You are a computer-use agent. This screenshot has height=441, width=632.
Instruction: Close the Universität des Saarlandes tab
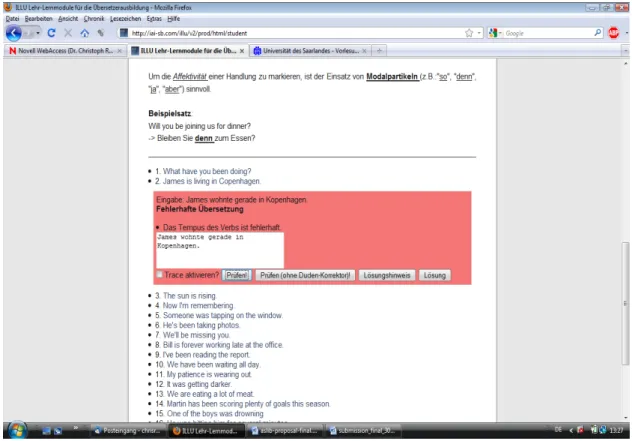pos(364,51)
